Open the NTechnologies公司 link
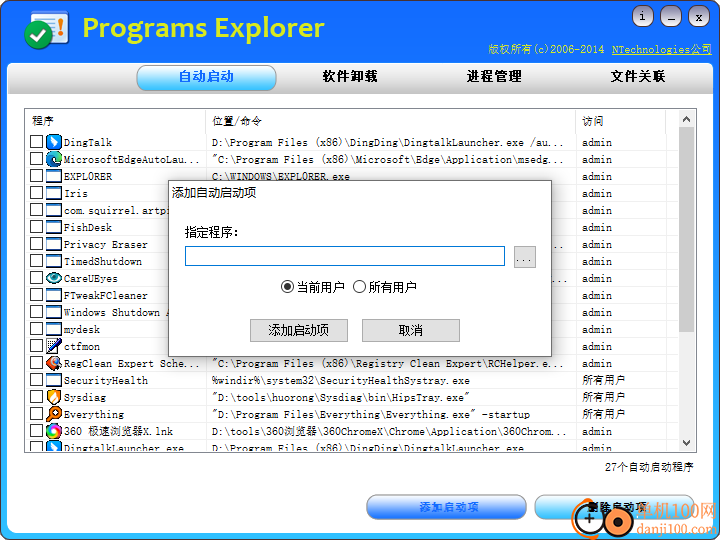Screen dimensions: 720x540 (662, 50)
